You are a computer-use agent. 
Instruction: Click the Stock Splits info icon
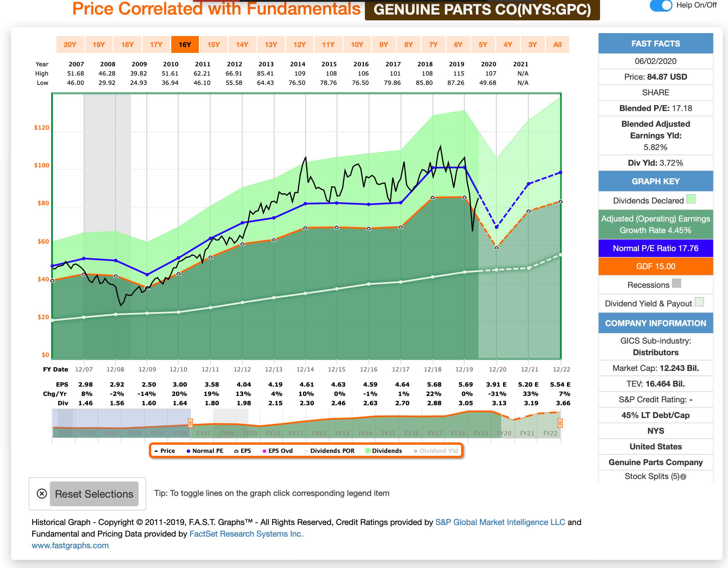[x=683, y=477]
